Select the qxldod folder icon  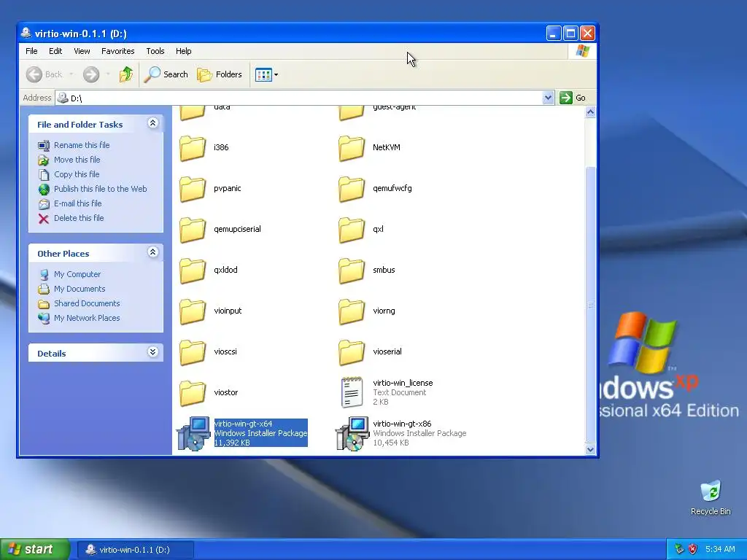tap(193, 270)
